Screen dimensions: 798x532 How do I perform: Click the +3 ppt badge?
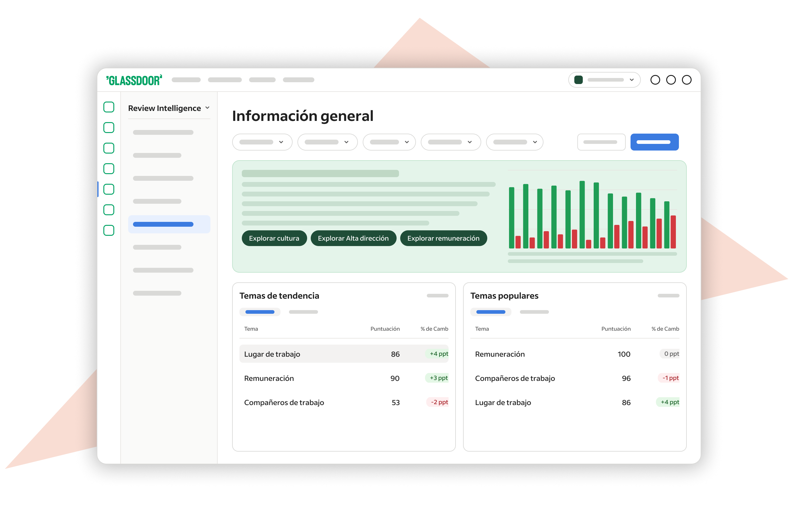[437, 378]
